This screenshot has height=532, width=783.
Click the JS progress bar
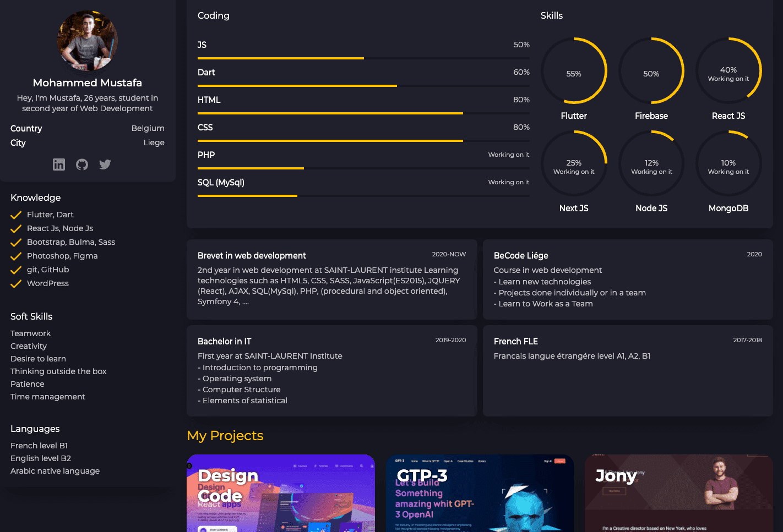click(363, 58)
